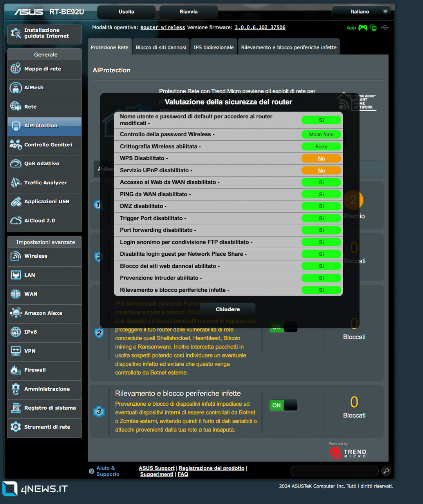Click the IPv6 globe icon
The width and height of the screenshot is (423, 504).
pyautogui.click(x=16, y=332)
